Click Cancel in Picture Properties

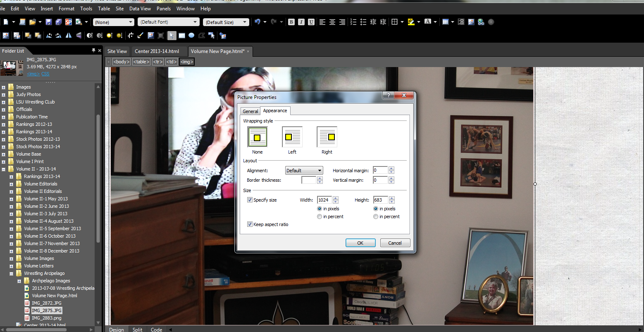(395, 243)
